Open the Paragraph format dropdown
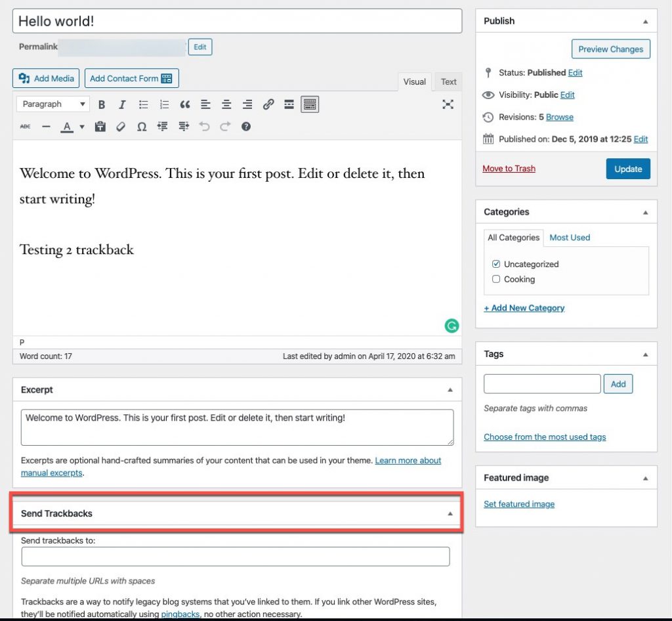672x621 pixels. tap(53, 104)
